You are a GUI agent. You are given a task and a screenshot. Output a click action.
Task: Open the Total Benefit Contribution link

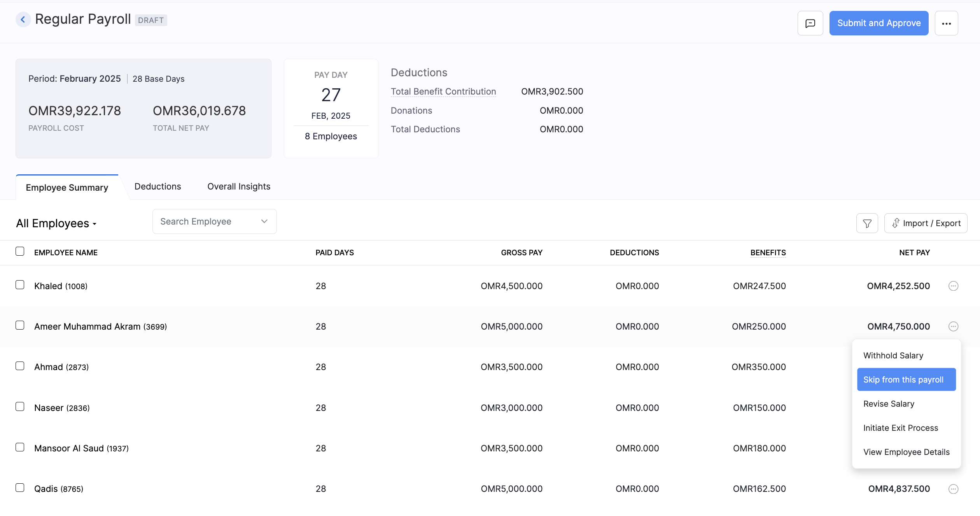point(443,91)
